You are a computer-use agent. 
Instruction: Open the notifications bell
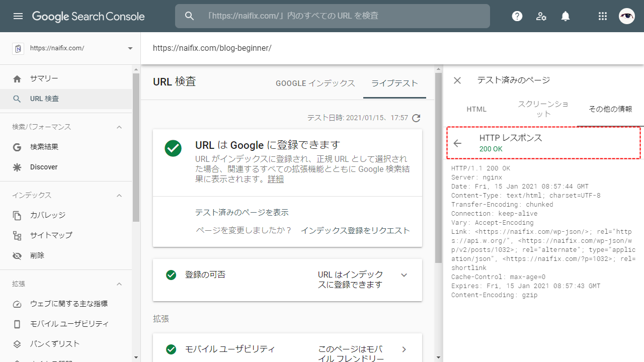point(566,16)
